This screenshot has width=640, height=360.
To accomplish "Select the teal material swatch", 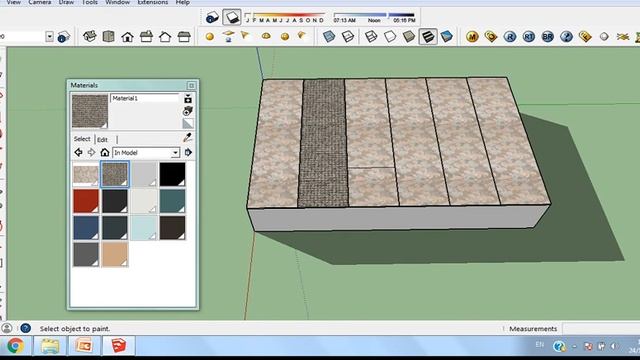I will tap(172, 201).
